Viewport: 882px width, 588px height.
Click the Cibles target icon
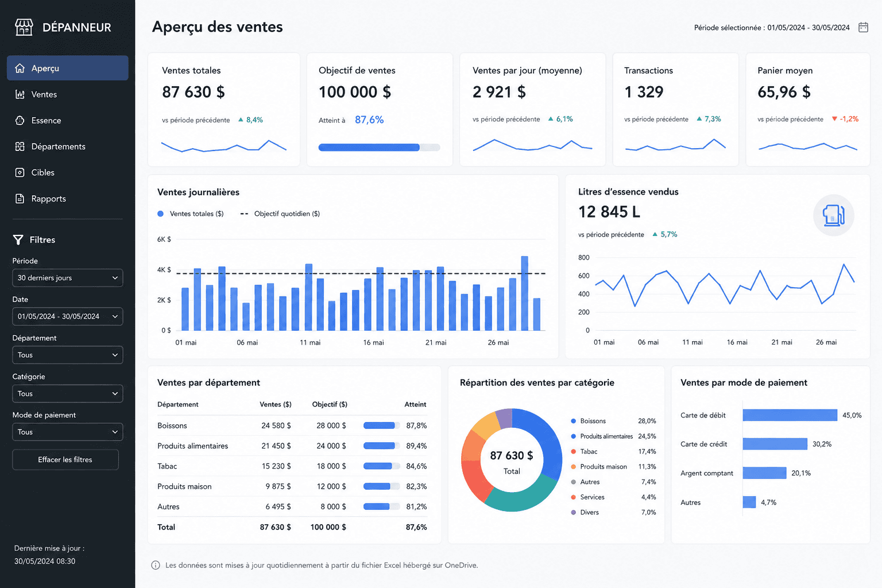(20, 172)
